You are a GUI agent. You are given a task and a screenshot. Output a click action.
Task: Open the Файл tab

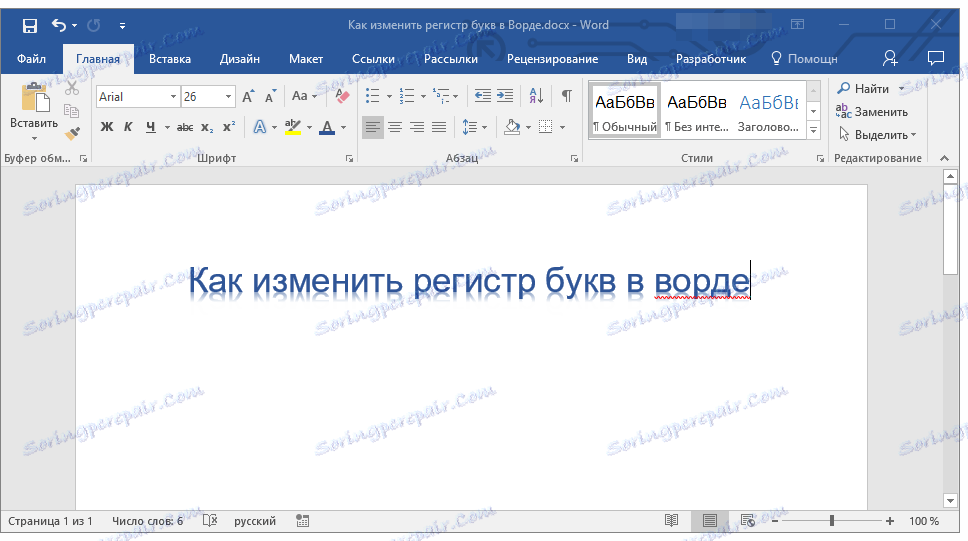pos(31,59)
